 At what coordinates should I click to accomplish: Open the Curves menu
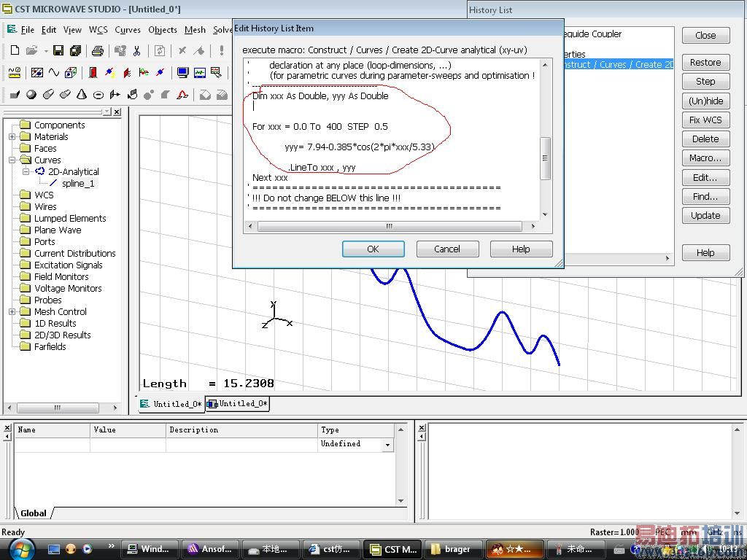click(128, 29)
